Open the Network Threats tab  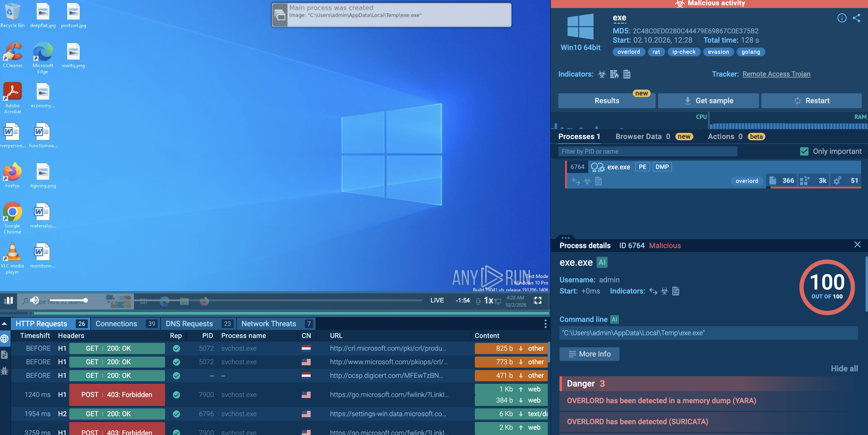pos(276,323)
